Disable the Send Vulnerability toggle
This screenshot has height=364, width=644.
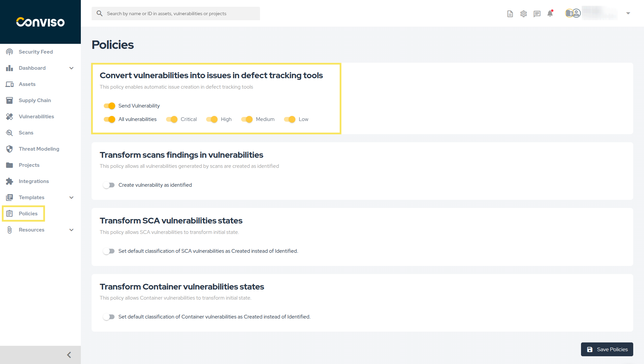click(109, 106)
